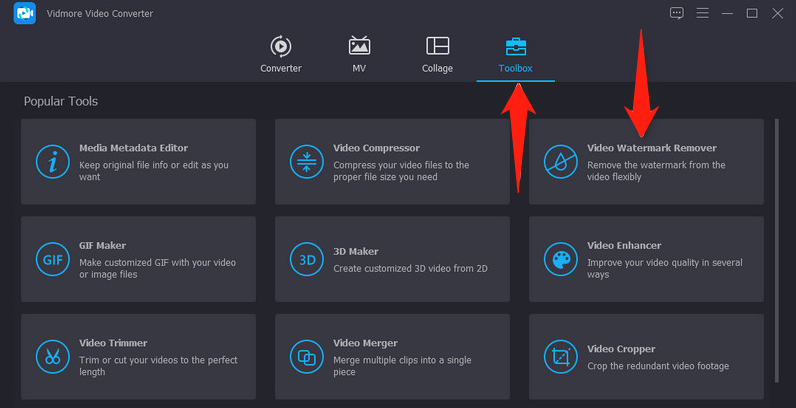Screen dimensions: 796x408
Task: Click the Video Trimmer scissors icon
Action: 53,357
